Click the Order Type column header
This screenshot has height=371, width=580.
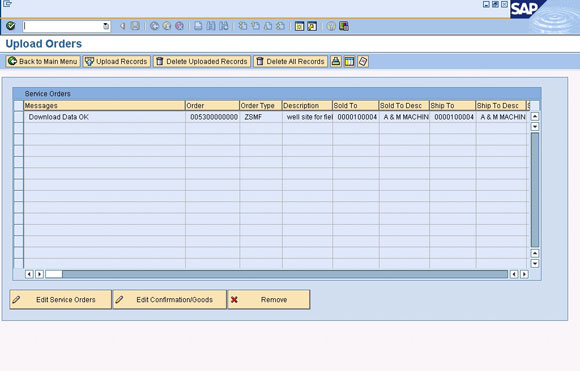pos(261,105)
